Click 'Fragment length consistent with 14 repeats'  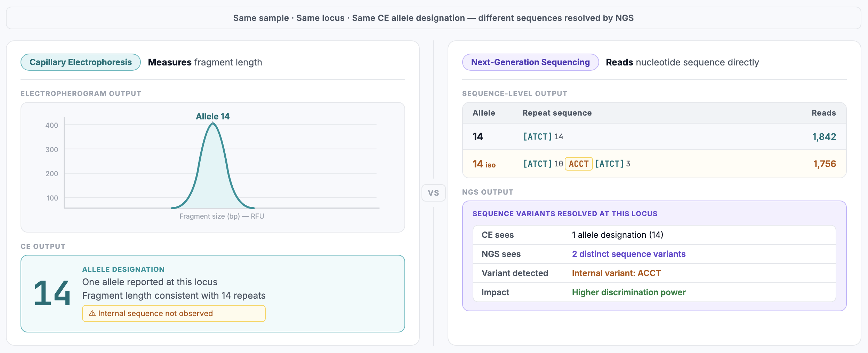pyautogui.click(x=174, y=296)
